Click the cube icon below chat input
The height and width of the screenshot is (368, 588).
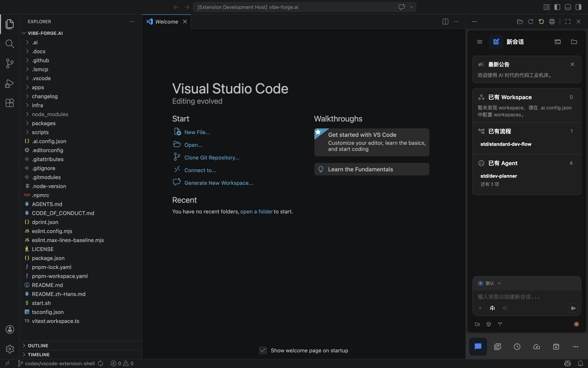[489, 324]
